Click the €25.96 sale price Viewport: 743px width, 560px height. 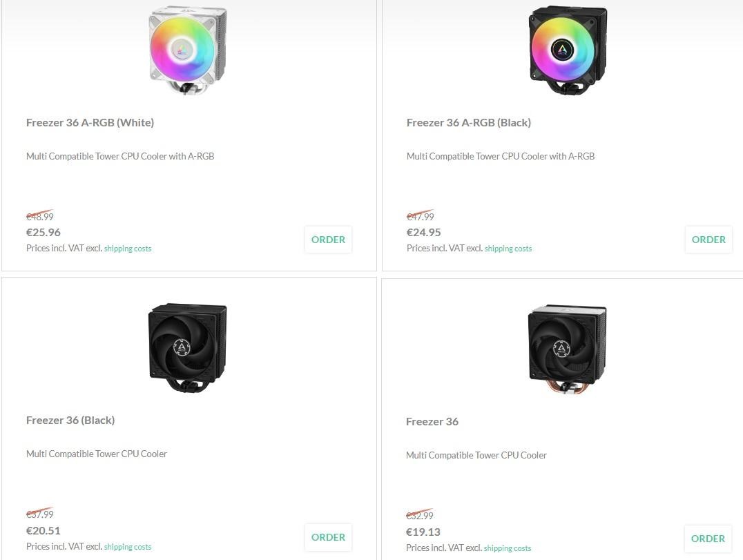pos(44,233)
